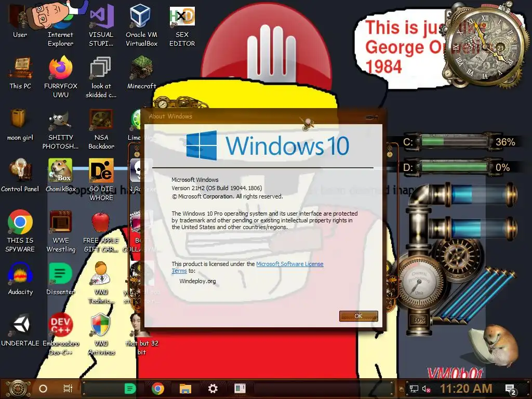Launch the VMO Antivirus shield icon
The width and height of the screenshot is (532, 399).
click(x=101, y=334)
